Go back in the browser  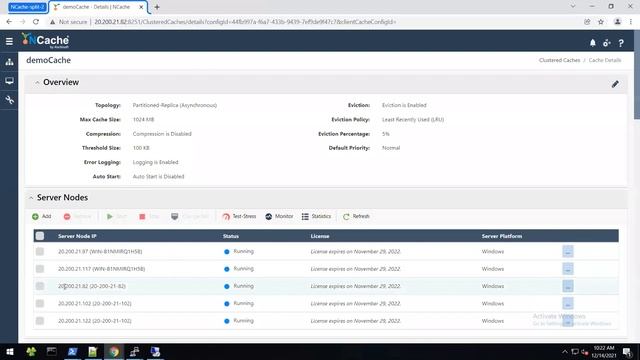coord(9,22)
